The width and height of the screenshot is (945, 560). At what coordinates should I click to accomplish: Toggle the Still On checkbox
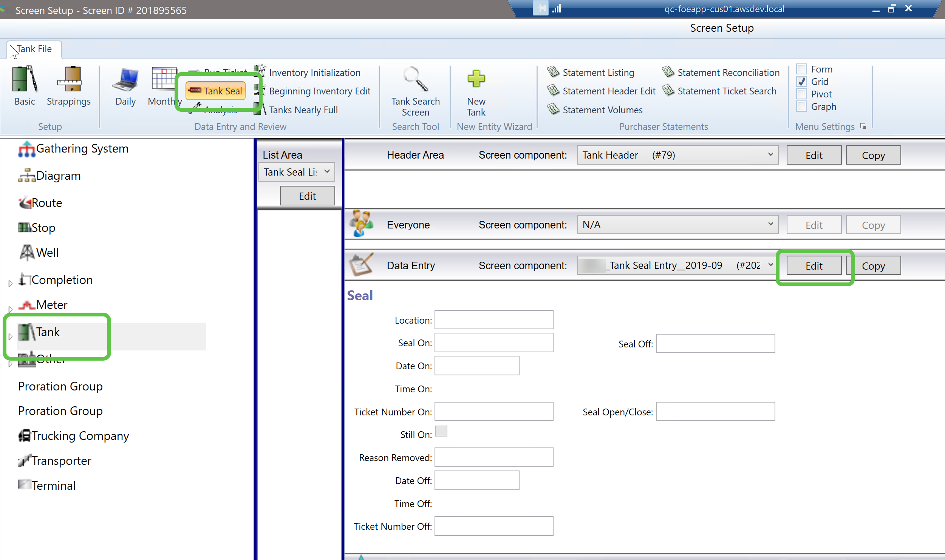coord(441,431)
